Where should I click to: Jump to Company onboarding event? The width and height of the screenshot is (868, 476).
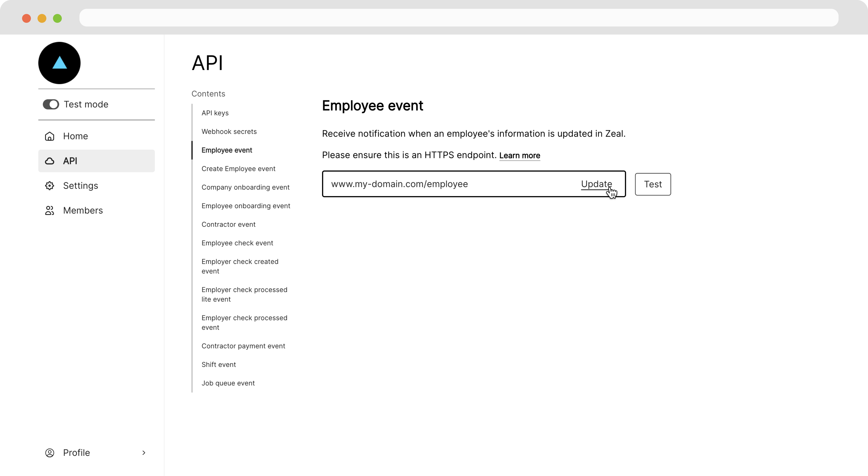245,187
